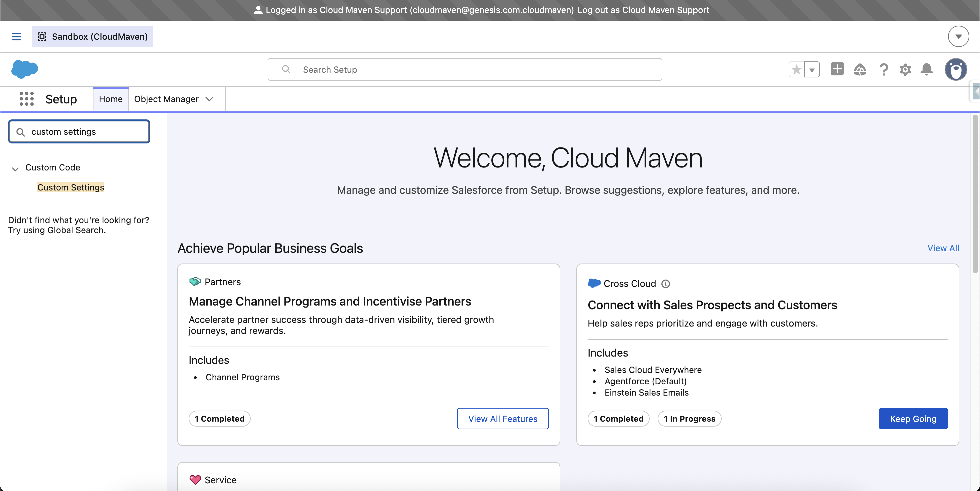Open the favorites list dropdown arrow

click(812, 69)
